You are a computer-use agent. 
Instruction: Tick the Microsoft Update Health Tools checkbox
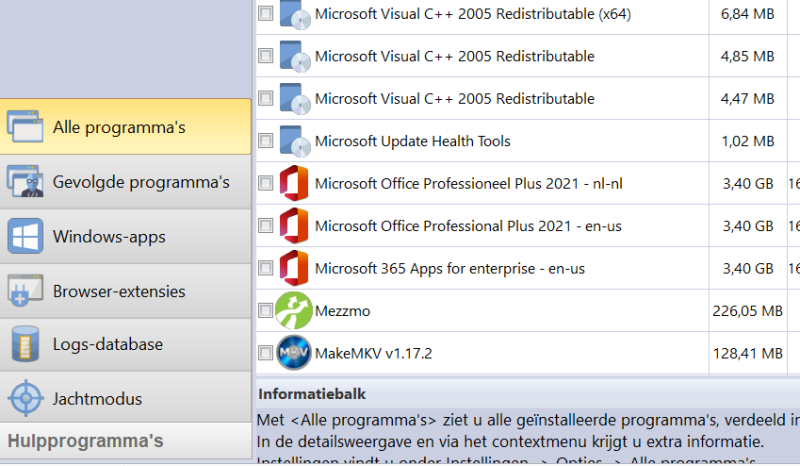[265, 141]
